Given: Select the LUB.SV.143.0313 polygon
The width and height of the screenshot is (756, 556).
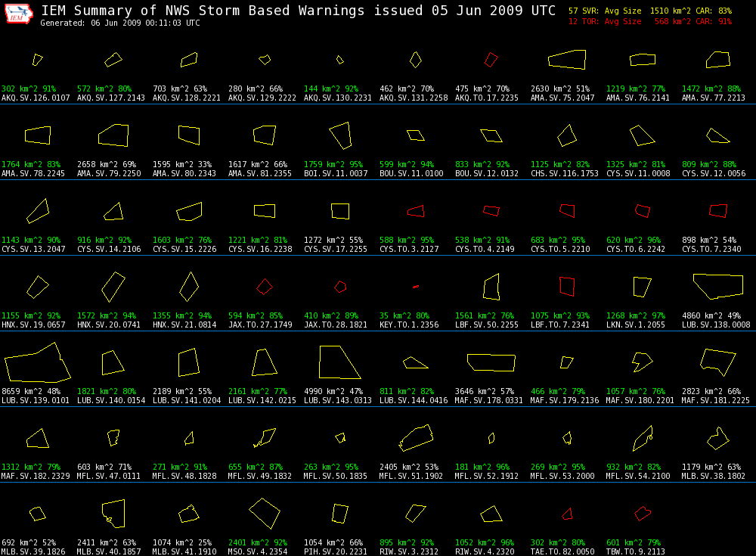Looking at the screenshot, I should pos(340,362).
